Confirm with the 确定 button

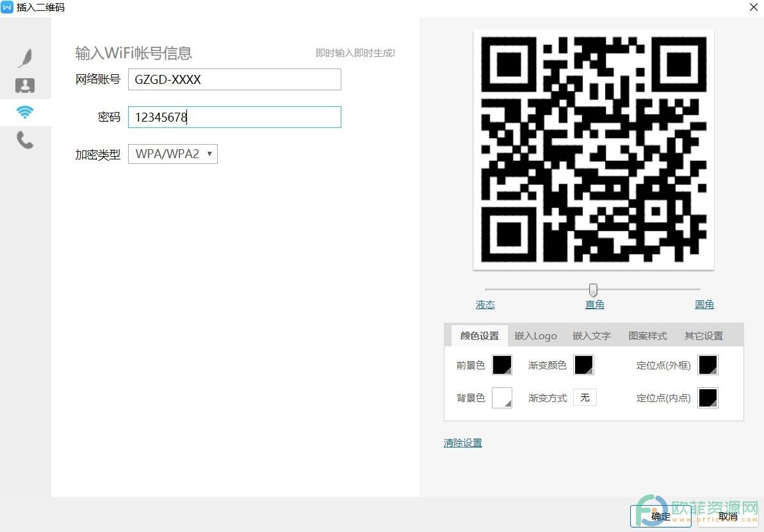point(660,517)
